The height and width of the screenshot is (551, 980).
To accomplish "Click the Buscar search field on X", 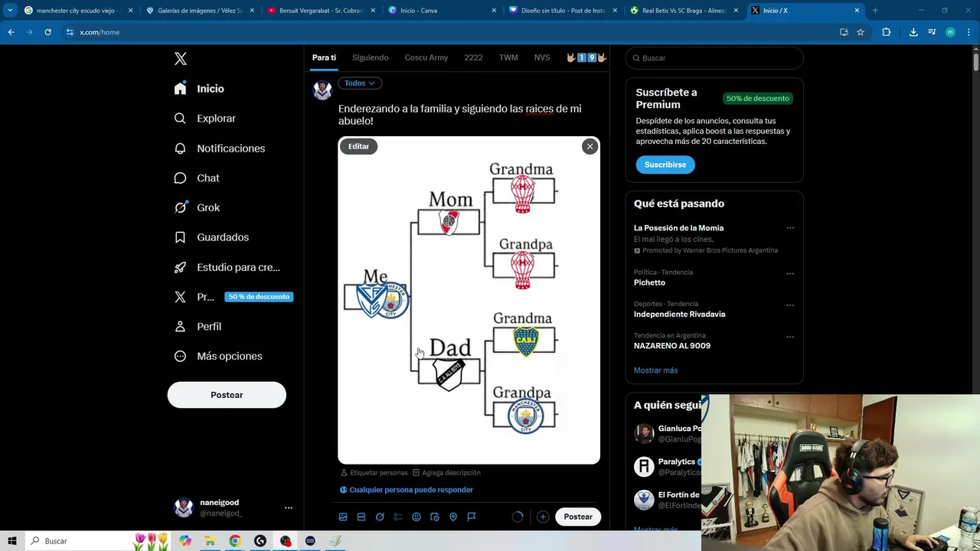I will click(714, 58).
